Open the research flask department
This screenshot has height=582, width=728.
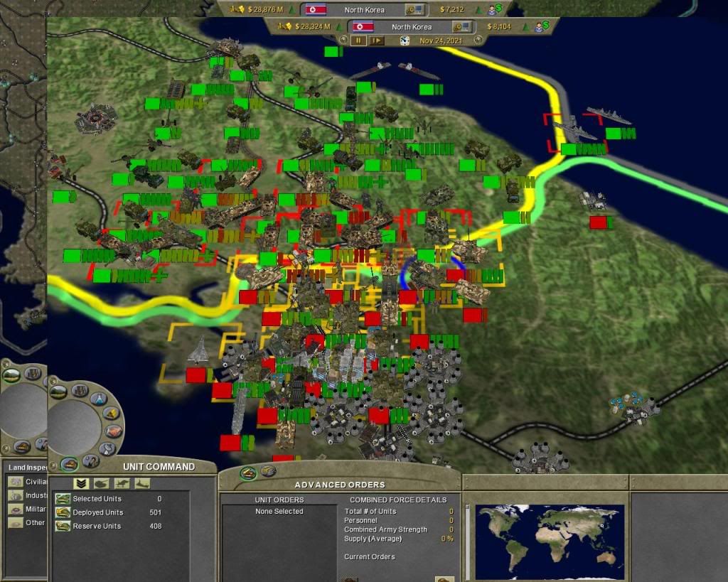tap(98, 398)
